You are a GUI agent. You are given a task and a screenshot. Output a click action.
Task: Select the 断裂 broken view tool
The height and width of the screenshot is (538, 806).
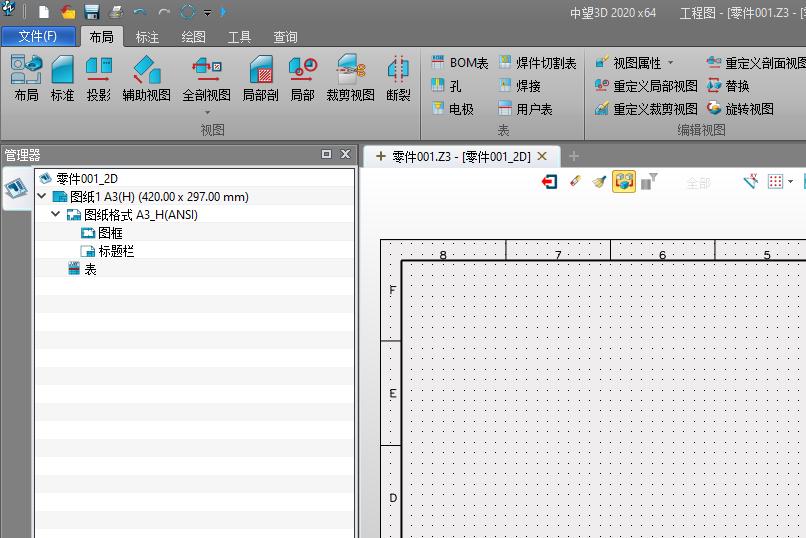398,78
